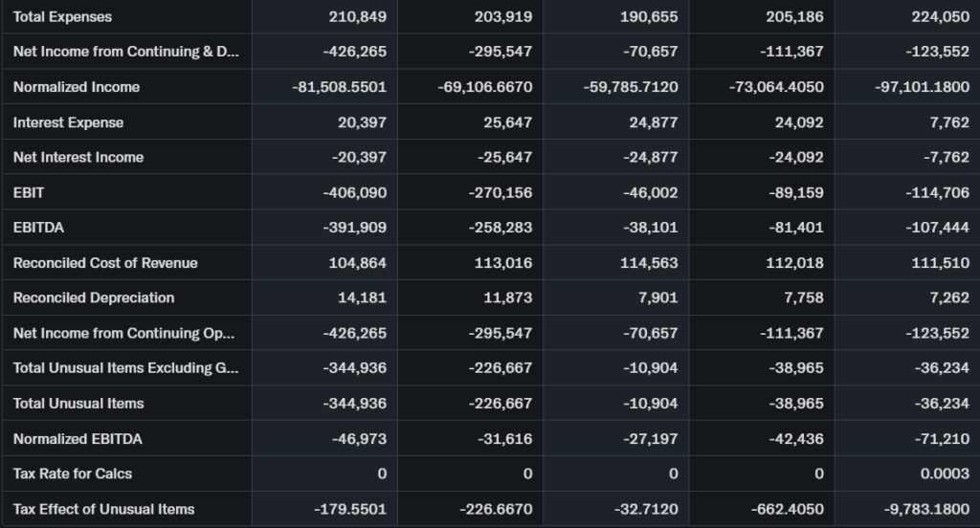Image resolution: width=980 pixels, height=528 pixels.
Task: Select the Tax Effect of Unusual Items label
Action: [x=103, y=509]
